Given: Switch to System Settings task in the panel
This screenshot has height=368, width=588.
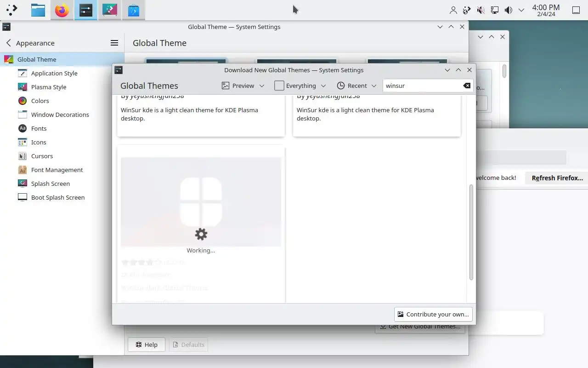Looking at the screenshot, I should pos(86,10).
